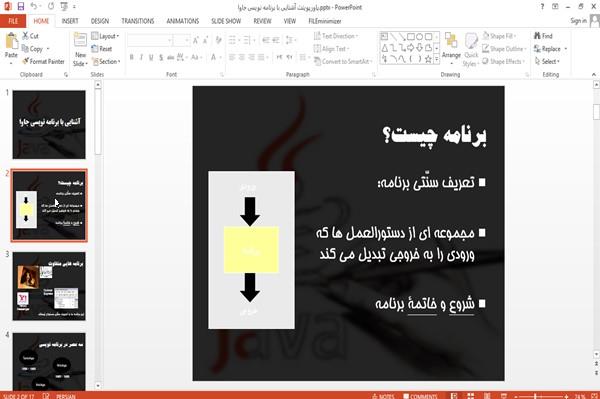Open the Arrange menu button
The height and width of the screenshot is (399, 600).
pos(451,47)
